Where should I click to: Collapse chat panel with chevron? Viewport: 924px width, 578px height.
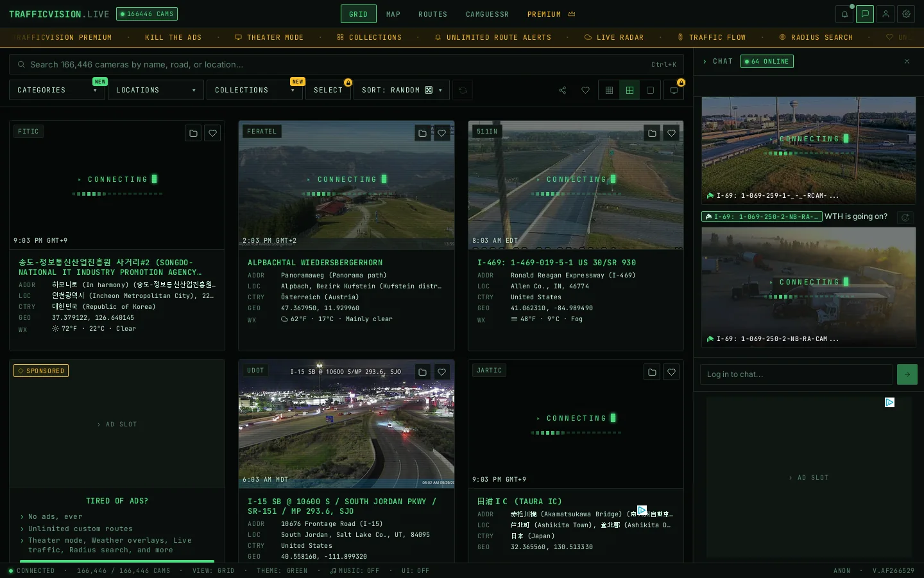(705, 62)
